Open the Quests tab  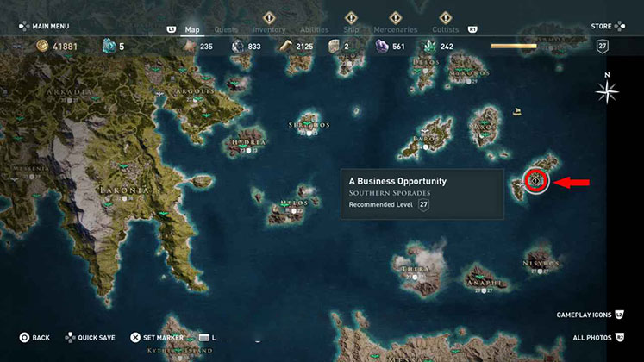click(x=226, y=29)
